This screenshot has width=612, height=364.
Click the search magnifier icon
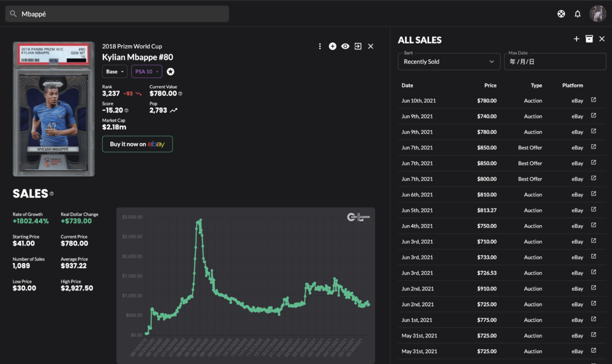point(13,13)
